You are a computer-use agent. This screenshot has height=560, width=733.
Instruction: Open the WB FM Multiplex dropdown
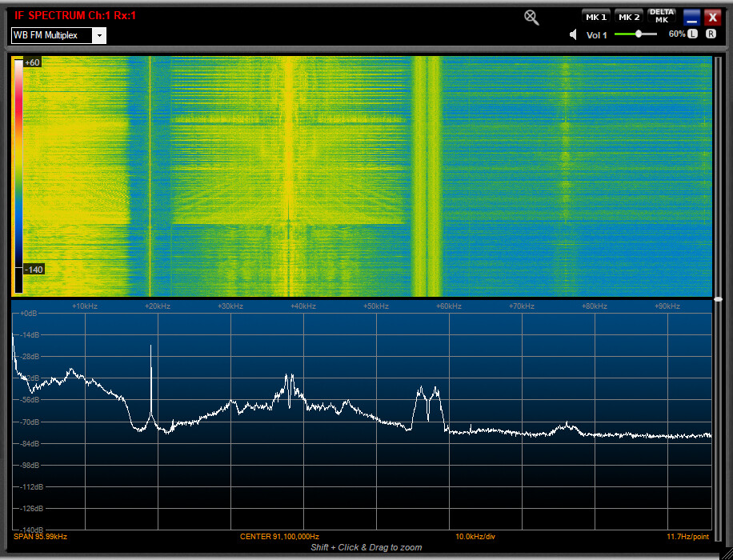click(x=99, y=35)
